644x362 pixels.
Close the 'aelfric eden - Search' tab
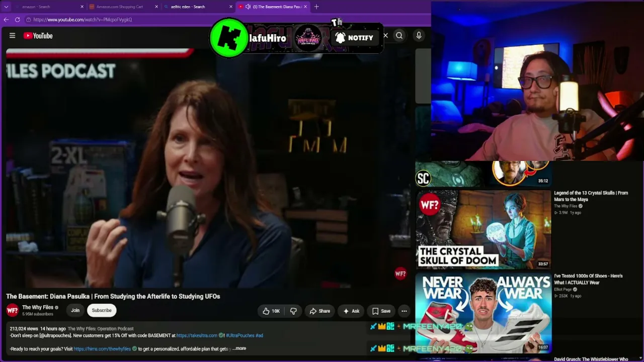tap(231, 7)
